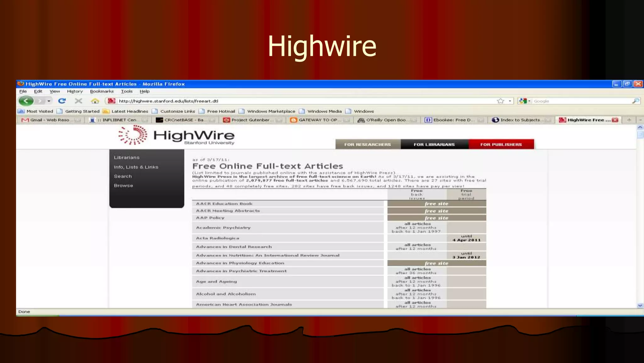Open Acta Radiologica journal
This screenshot has width=644, height=363.
click(218, 238)
